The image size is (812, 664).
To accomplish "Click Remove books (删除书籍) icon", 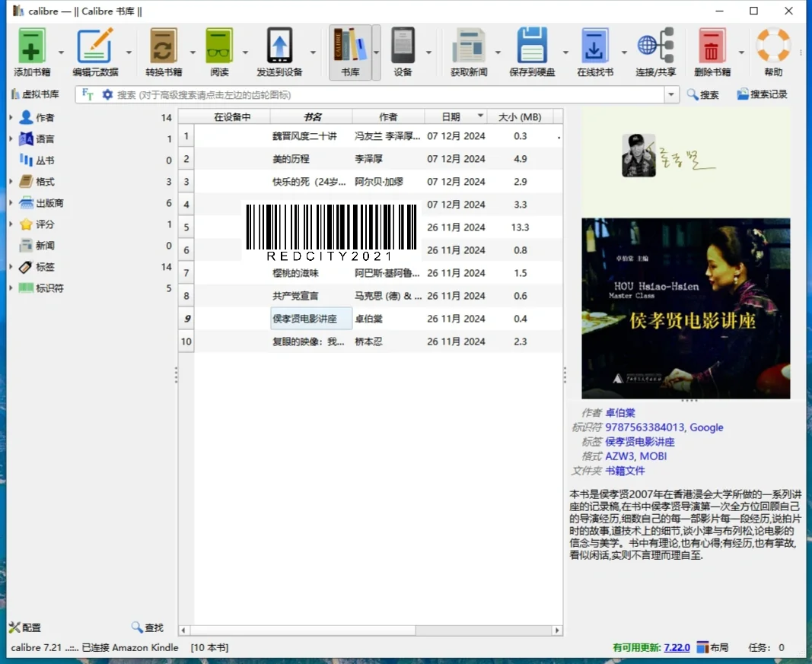I will coord(712,46).
